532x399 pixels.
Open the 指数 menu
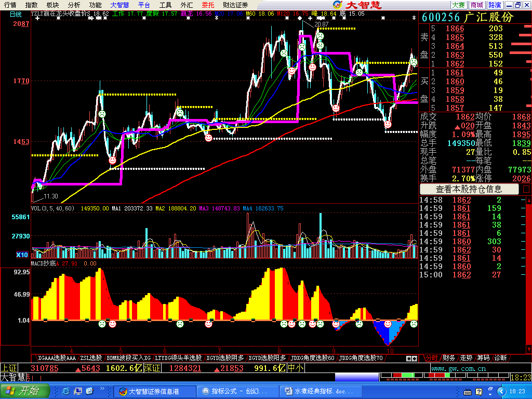[31, 5]
